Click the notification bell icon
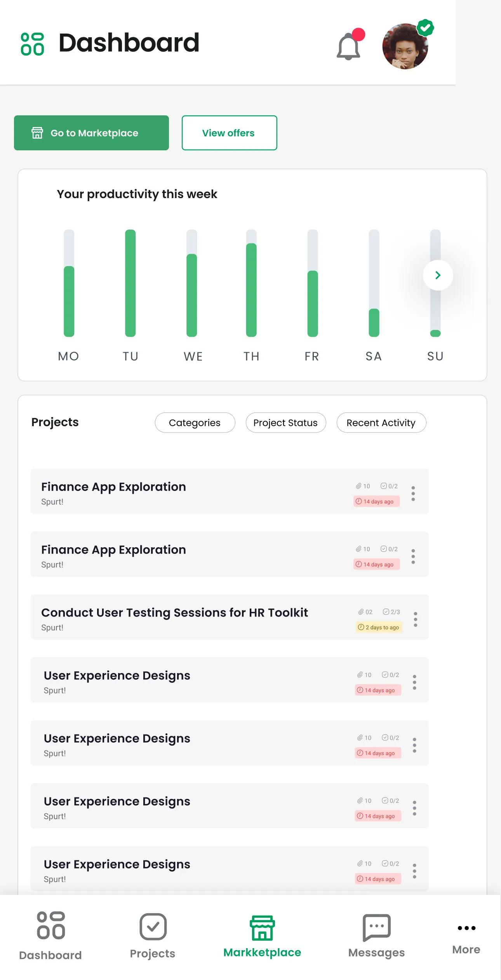Screen dimensions: 501x980 coord(348,47)
